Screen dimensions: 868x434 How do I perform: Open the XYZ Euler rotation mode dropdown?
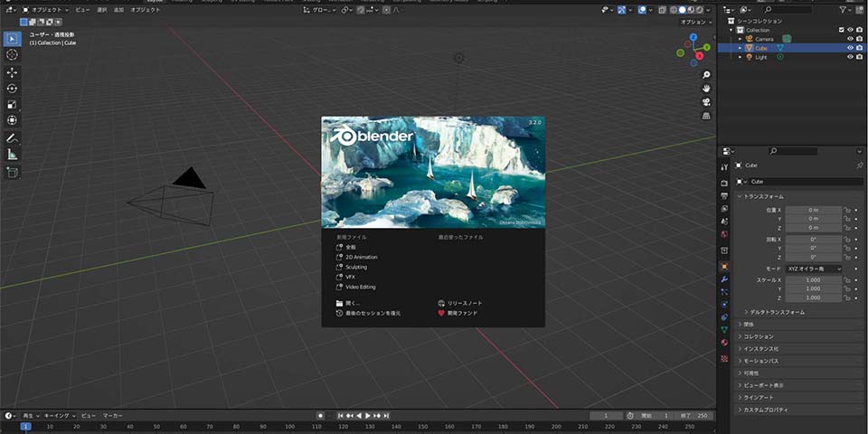pos(814,269)
